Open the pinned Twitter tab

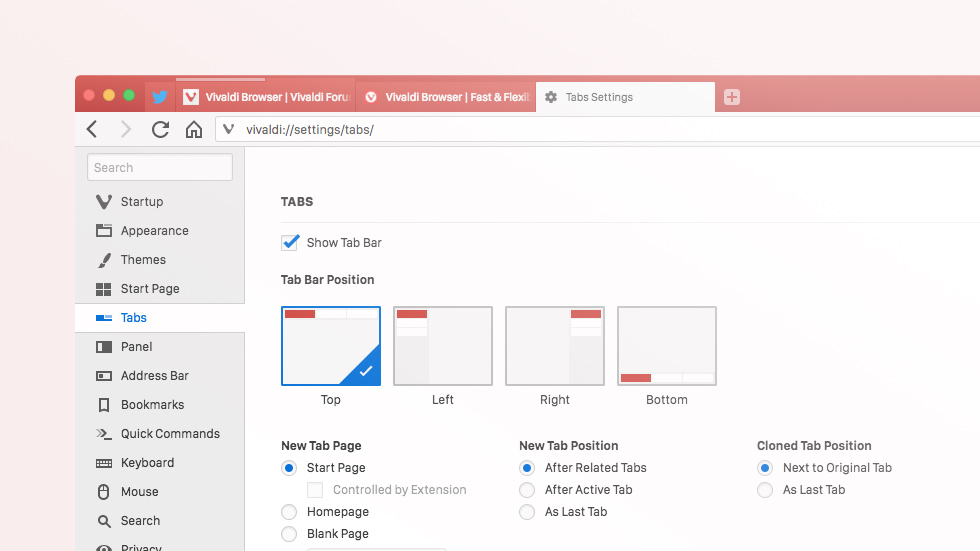pos(160,97)
